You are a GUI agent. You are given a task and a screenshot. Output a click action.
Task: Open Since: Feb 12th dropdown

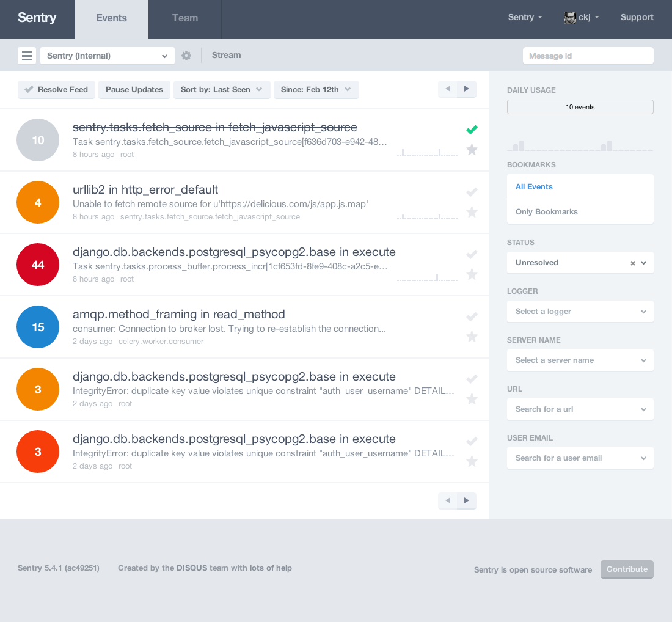pyautogui.click(x=316, y=90)
